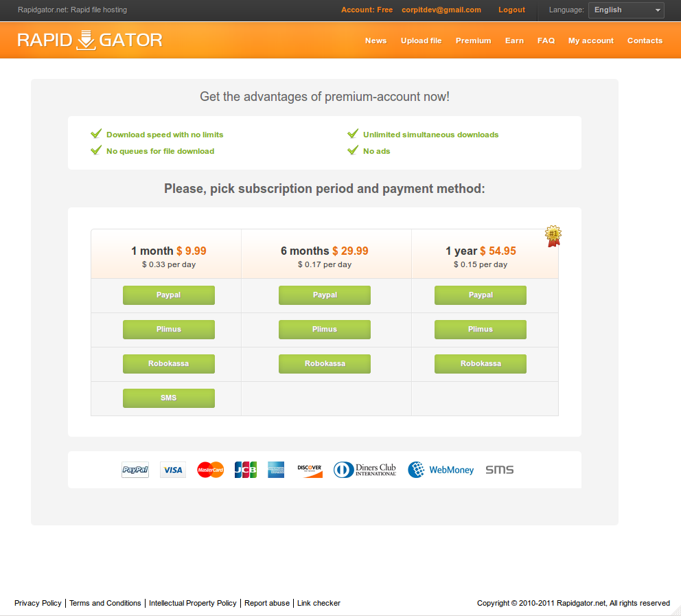Click the '$ 0.15 per day' text
This screenshot has width=681, height=616.
point(481,264)
